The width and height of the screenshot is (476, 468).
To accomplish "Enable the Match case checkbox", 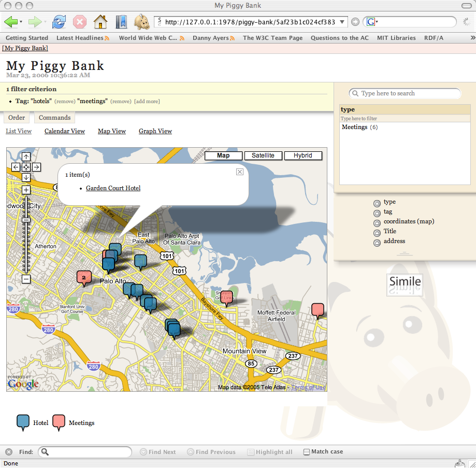I will pos(307,452).
